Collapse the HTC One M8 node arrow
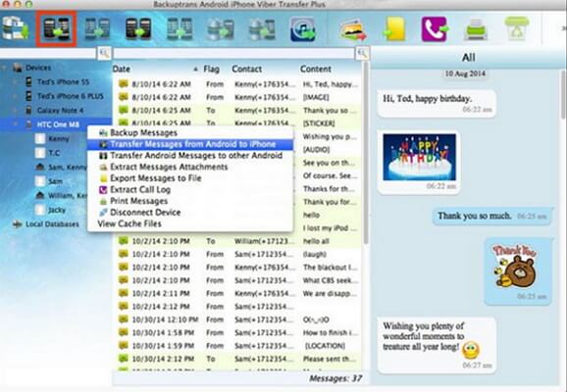 15,124
